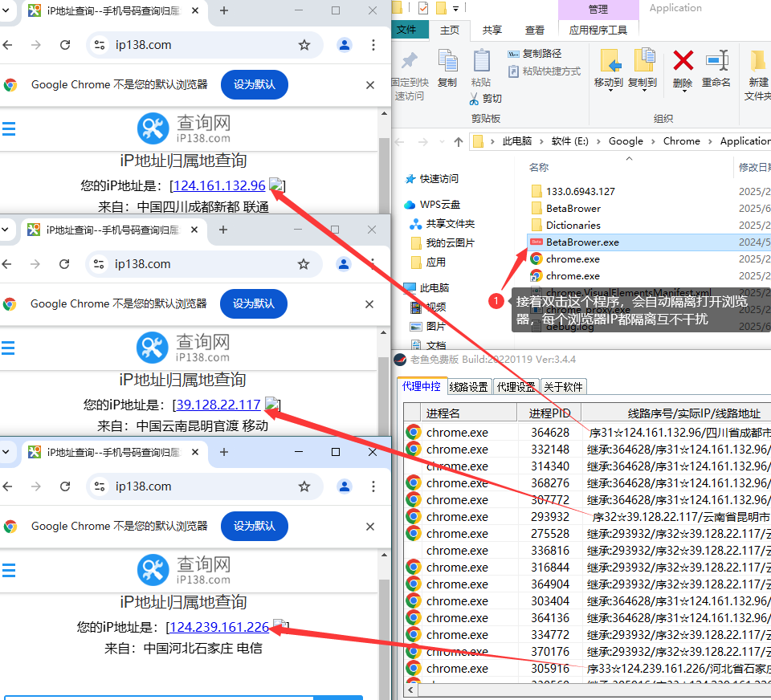Click the Cut (剪切) scissors icon
The width and height of the screenshot is (771, 700).
[x=475, y=99]
